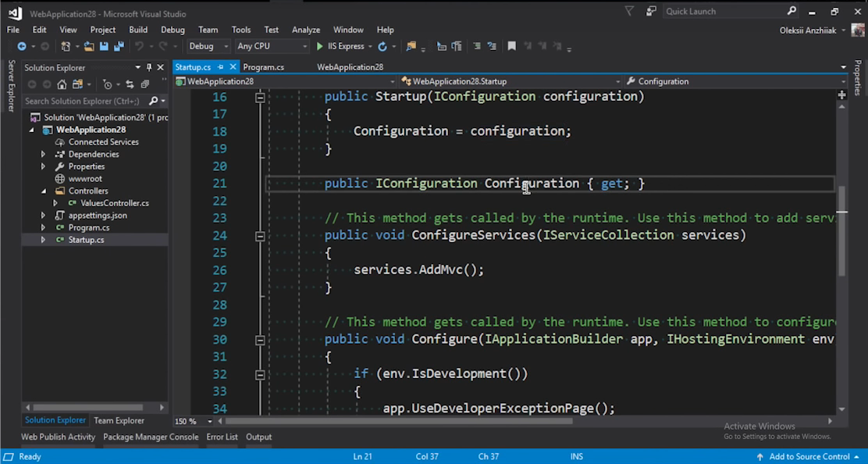Image resolution: width=868 pixels, height=464 pixels.
Task: Click the Pending Changes Filter clock icon
Action: 108,84
